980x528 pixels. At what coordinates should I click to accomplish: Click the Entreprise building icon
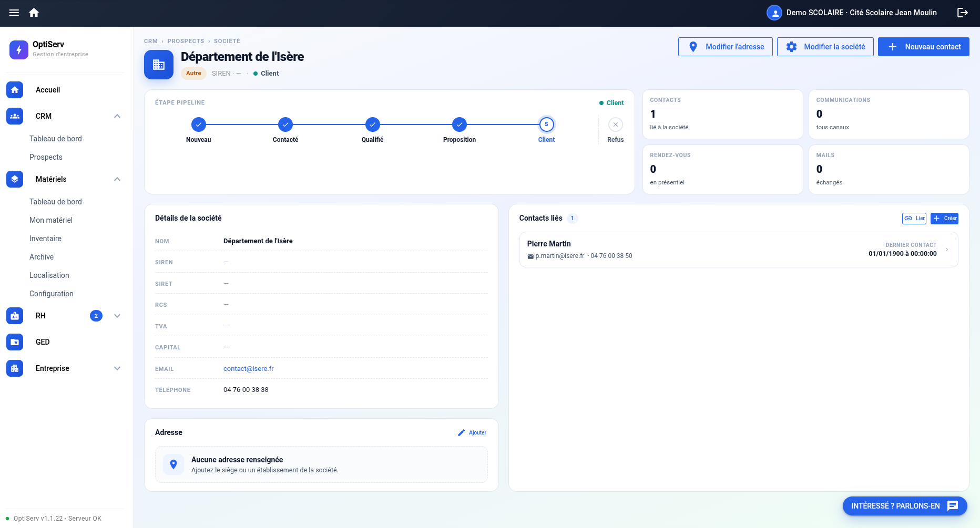15,368
